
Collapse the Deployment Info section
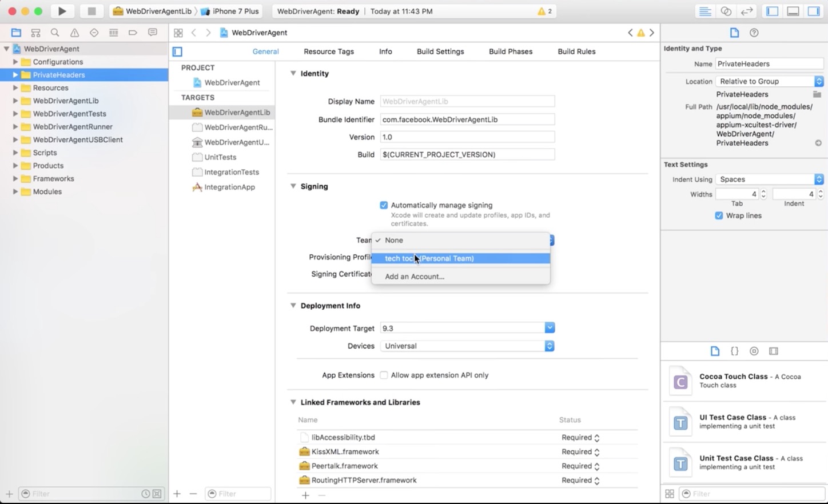coord(293,306)
